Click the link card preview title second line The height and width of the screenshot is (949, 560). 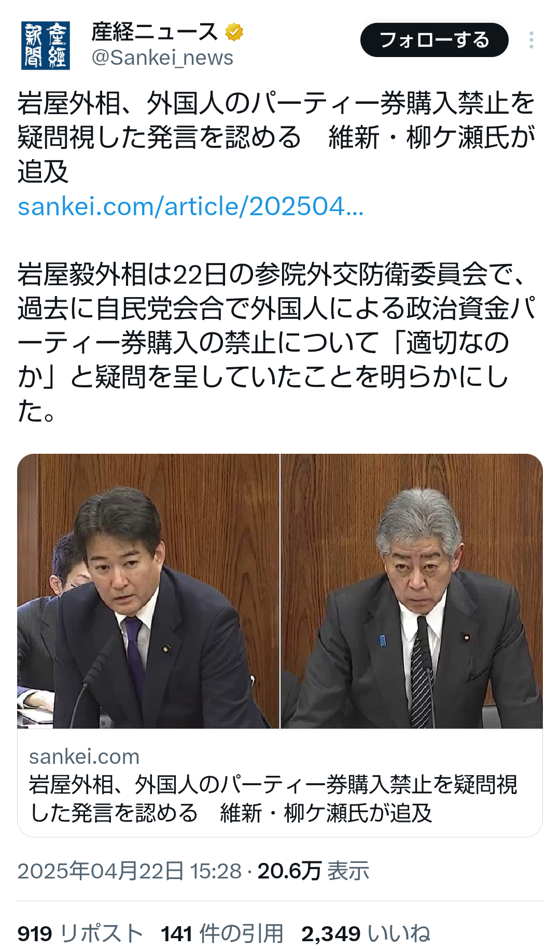click(231, 813)
